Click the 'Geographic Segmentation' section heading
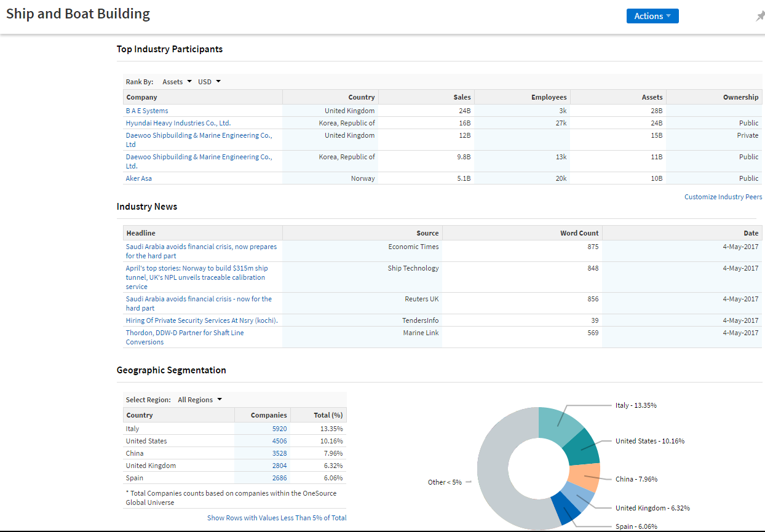Screen dimensions: 765x532 point(172,370)
